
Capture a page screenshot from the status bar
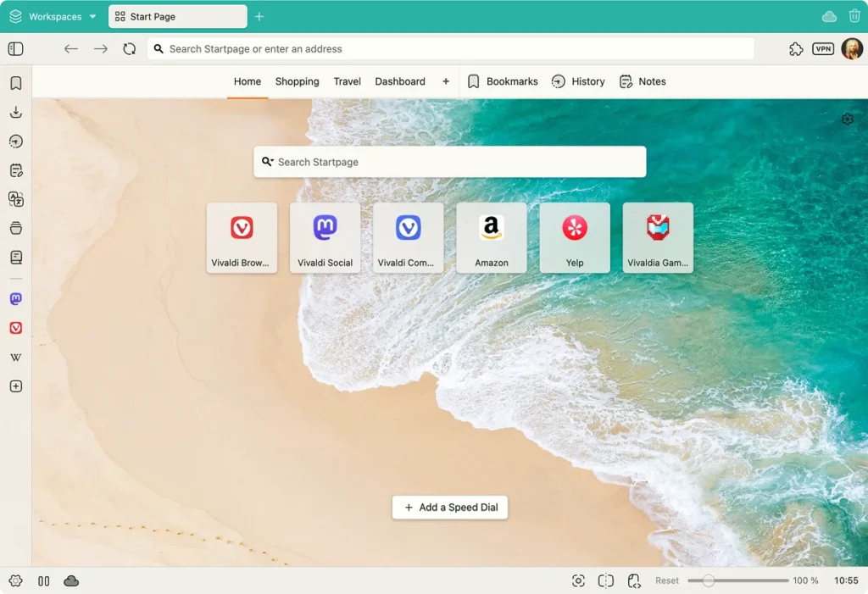coord(578,580)
